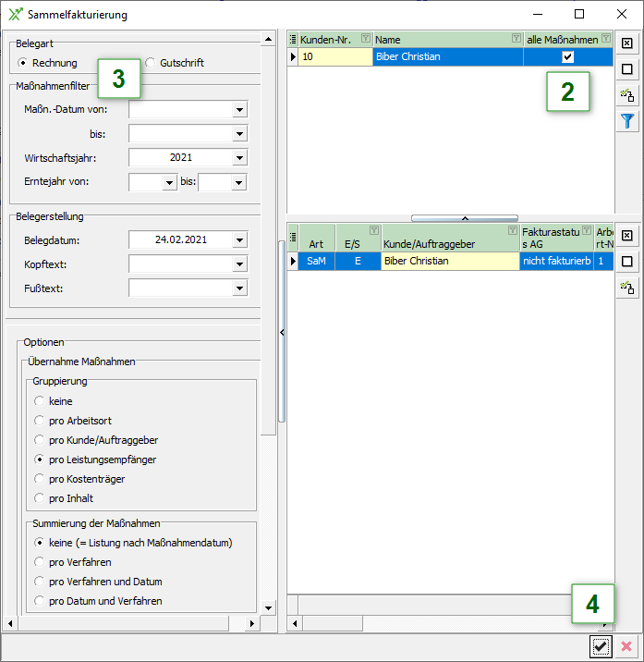Click invert selection icon beside customer list
Image resolution: width=644 pixels, height=662 pixels.
(627, 95)
